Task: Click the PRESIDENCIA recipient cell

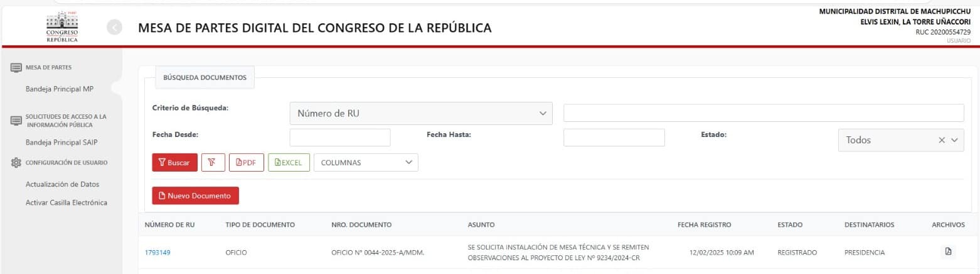Action: [x=865, y=253]
